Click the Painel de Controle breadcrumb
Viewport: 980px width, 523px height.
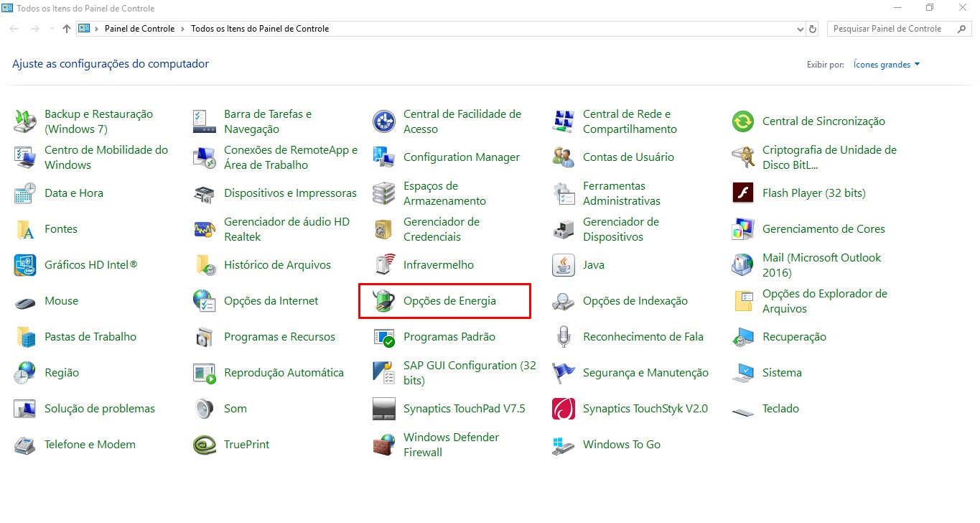(x=139, y=29)
